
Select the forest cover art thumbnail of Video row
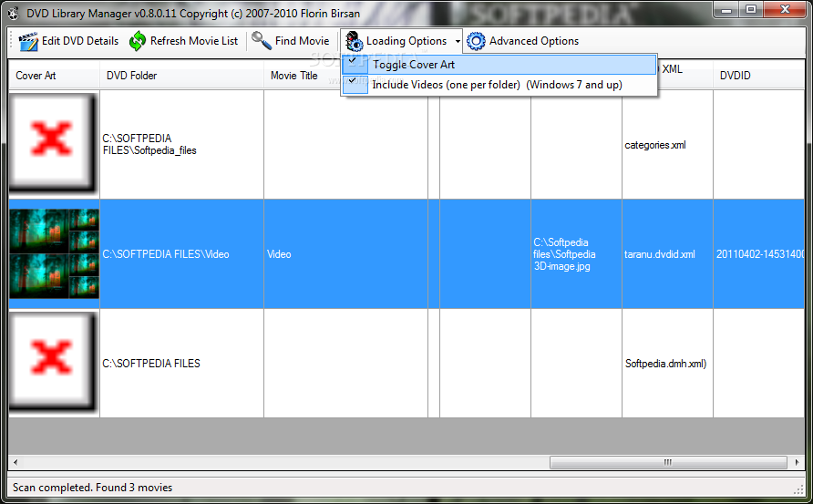(54, 253)
